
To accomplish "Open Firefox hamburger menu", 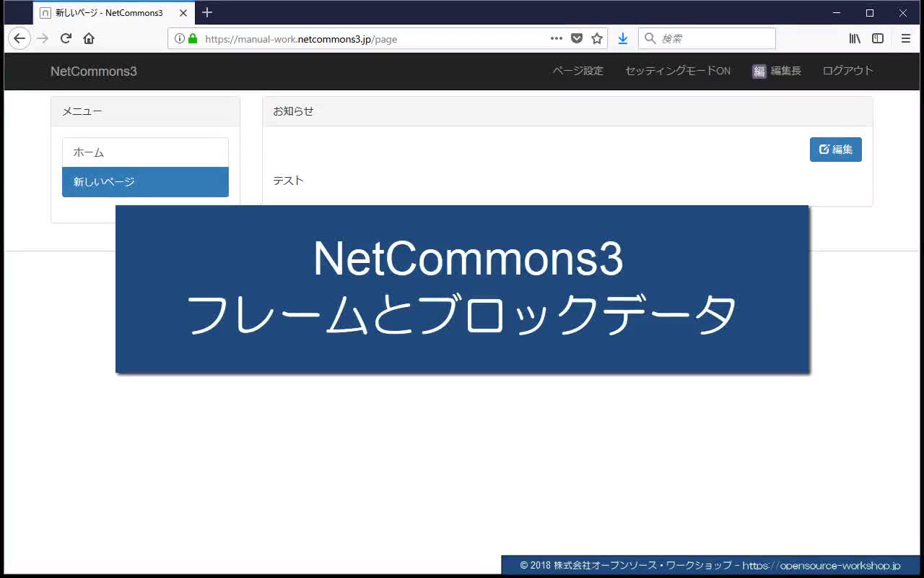I will click(906, 38).
